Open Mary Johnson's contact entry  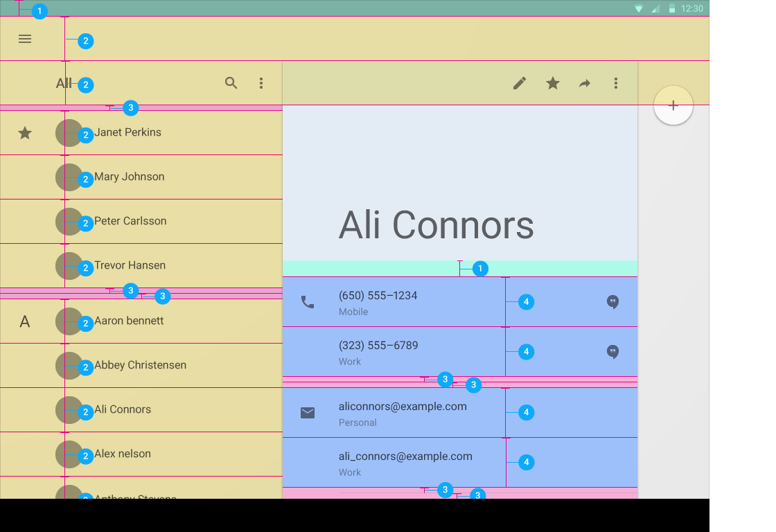pos(130,177)
